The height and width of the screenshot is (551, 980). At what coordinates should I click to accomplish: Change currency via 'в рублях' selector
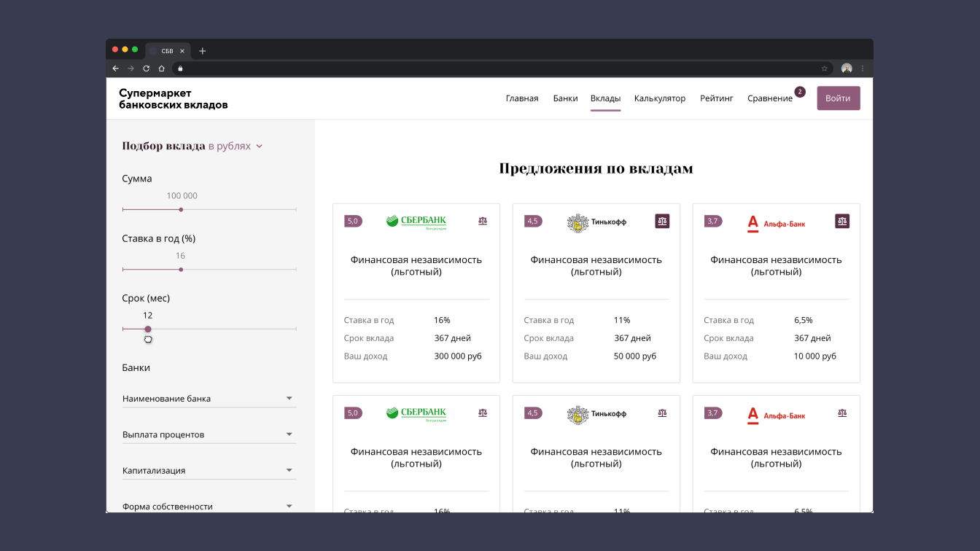point(235,146)
